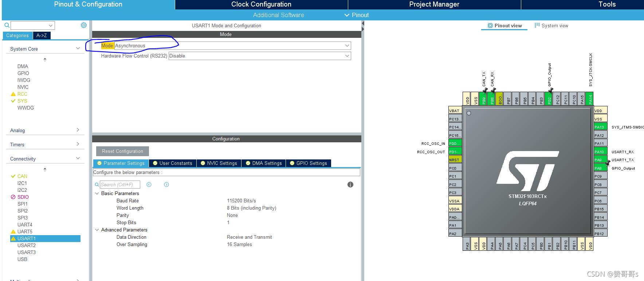This screenshot has height=281, width=644.
Task: Select pin PD2 on the chip
Action: pyautogui.click(x=549, y=99)
